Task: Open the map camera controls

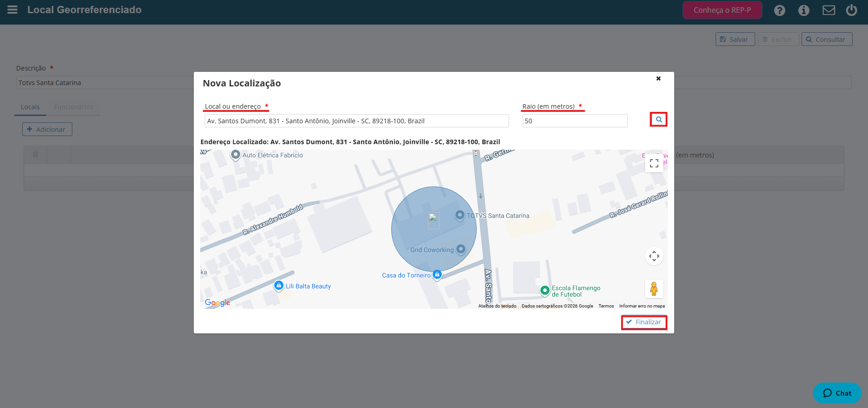Action: pyautogui.click(x=654, y=256)
